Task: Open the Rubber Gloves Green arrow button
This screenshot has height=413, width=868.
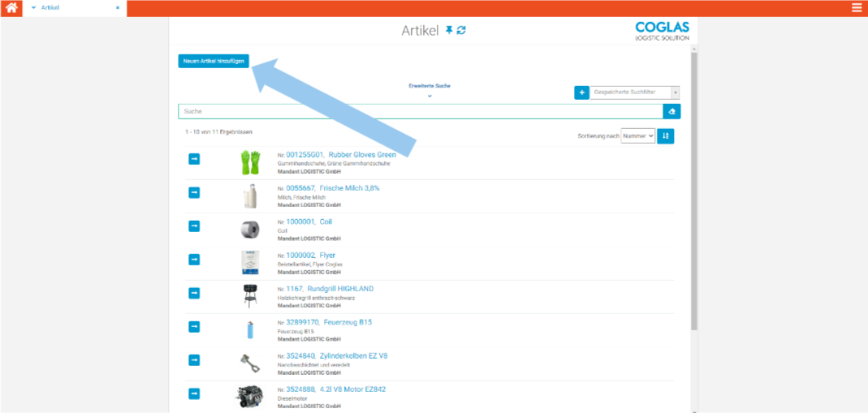Action: tap(194, 159)
